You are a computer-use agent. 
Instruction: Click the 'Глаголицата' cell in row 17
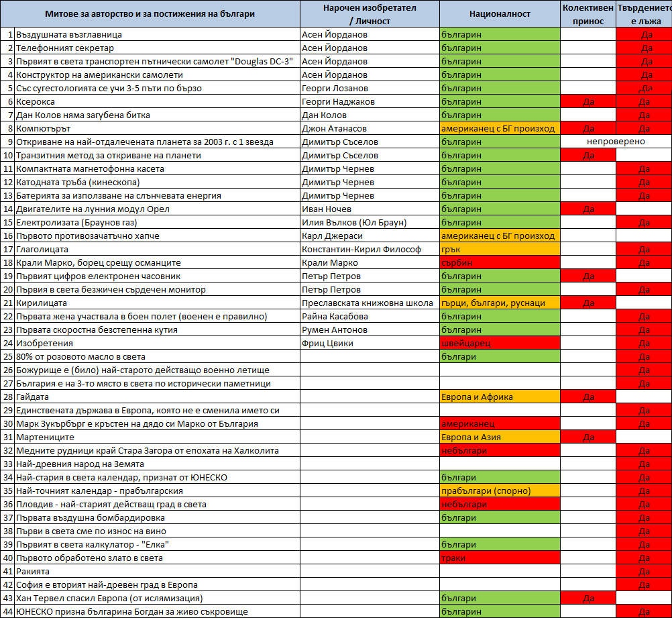(158, 249)
